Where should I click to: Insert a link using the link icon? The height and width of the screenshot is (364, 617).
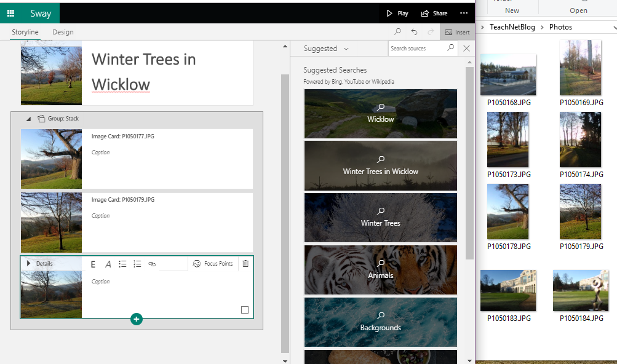pos(152,264)
